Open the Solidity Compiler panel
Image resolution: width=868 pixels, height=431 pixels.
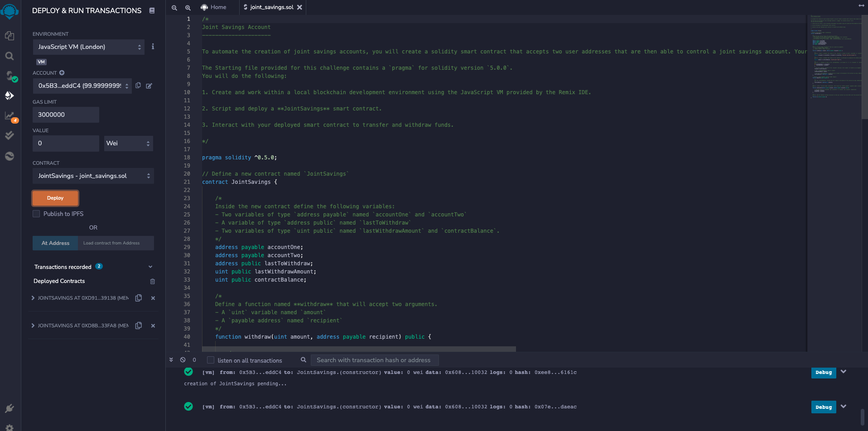pyautogui.click(x=9, y=76)
